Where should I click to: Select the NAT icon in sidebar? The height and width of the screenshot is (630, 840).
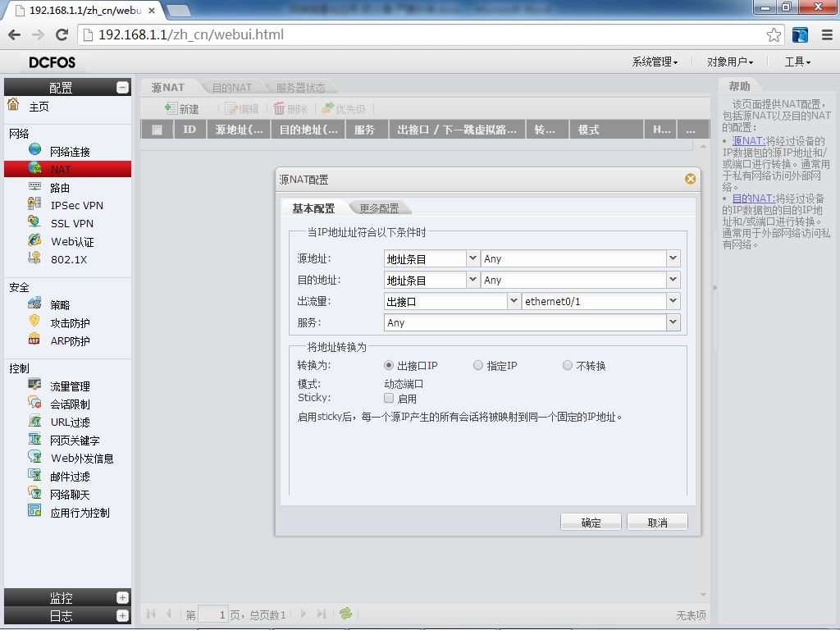(34, 168)
